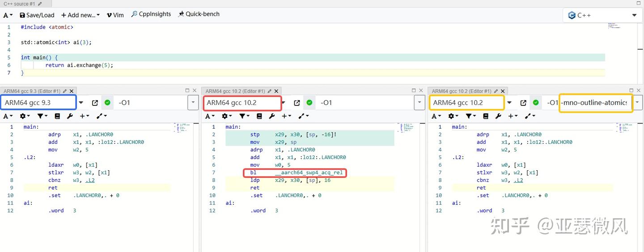
Task: Maximize the gcc 9.3 compiler pane
Action: click(187, 90)
